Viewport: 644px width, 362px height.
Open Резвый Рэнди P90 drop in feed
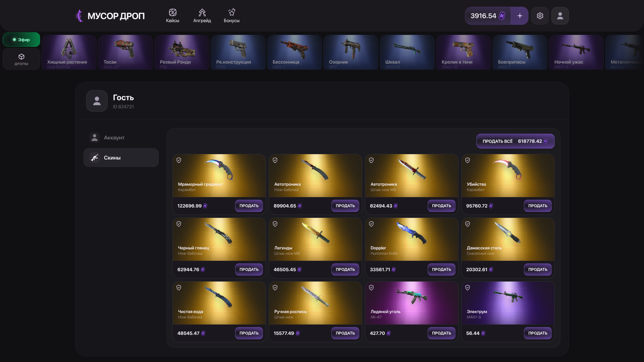pyautogui.click(x=182, y=52)
